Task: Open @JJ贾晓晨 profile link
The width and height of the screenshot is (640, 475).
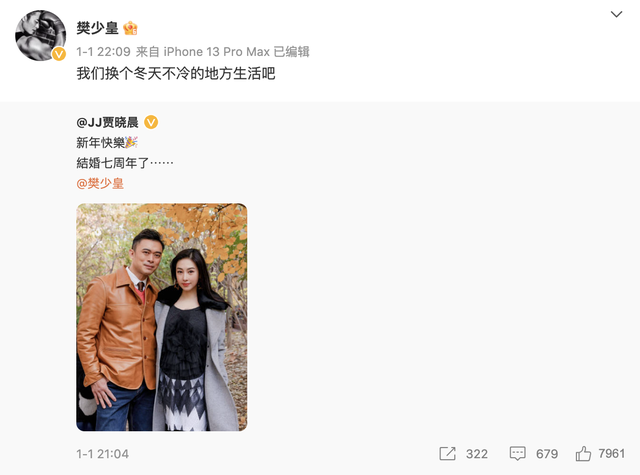Action: pos(107,122)
